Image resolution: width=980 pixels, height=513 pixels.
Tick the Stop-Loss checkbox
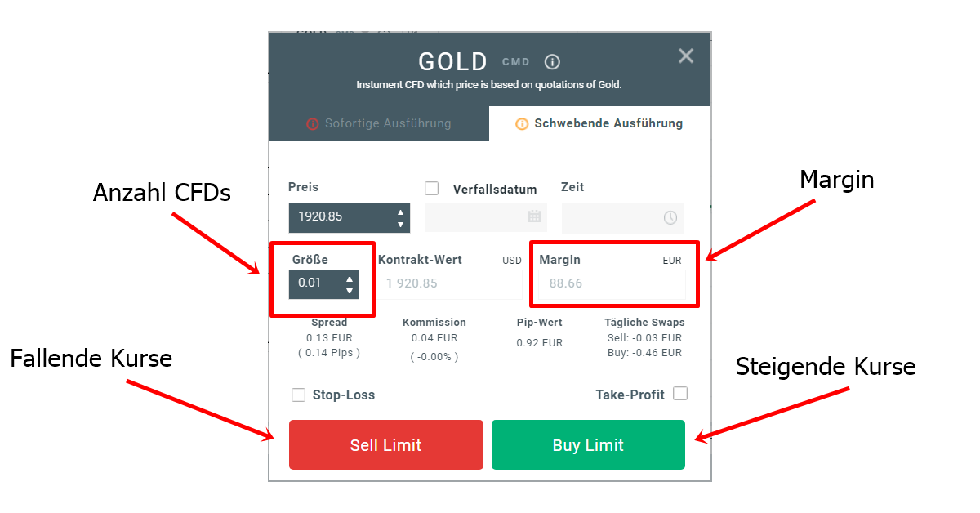299,395
